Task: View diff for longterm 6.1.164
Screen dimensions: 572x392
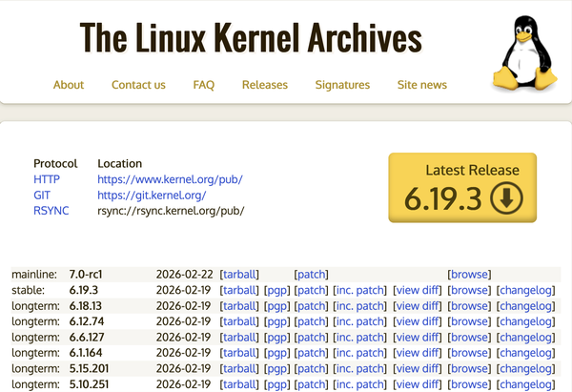Action: [418, 353]
